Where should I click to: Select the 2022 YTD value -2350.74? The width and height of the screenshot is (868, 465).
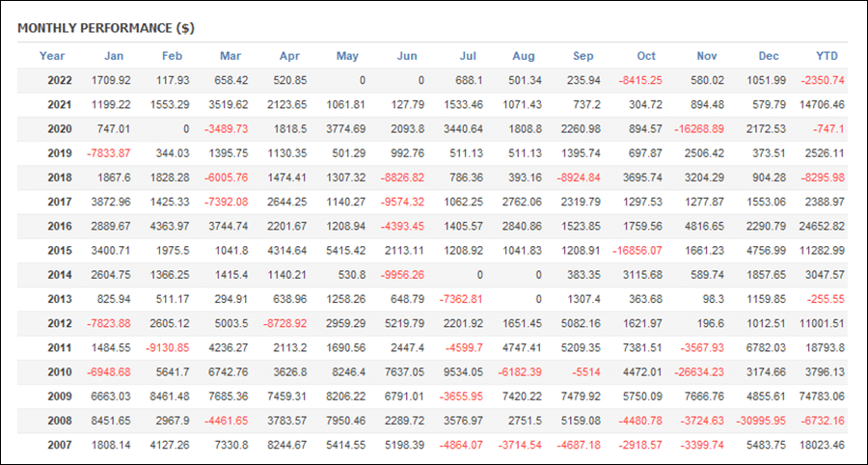point(823,80)
